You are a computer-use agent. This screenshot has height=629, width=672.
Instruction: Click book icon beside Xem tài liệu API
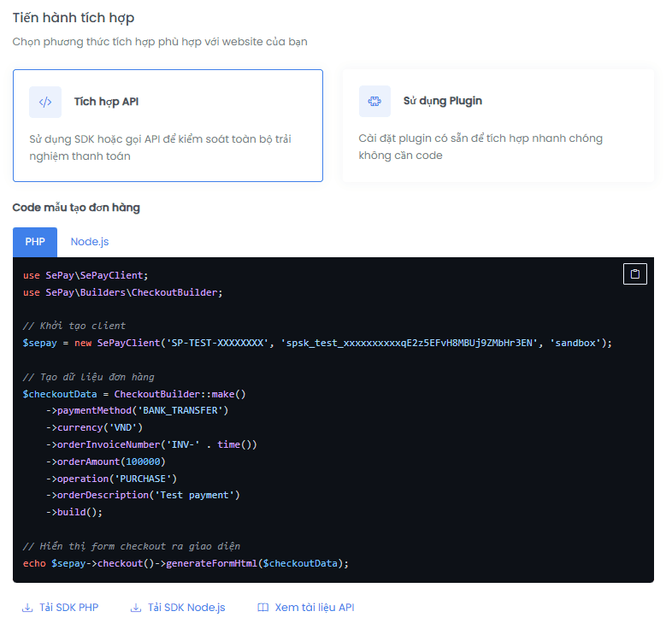tap(263, 608)
